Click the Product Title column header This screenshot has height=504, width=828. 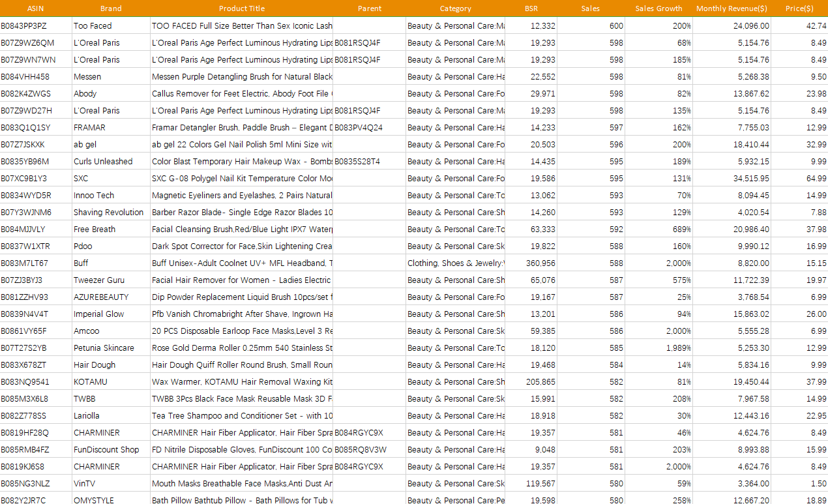coord(242,8)
